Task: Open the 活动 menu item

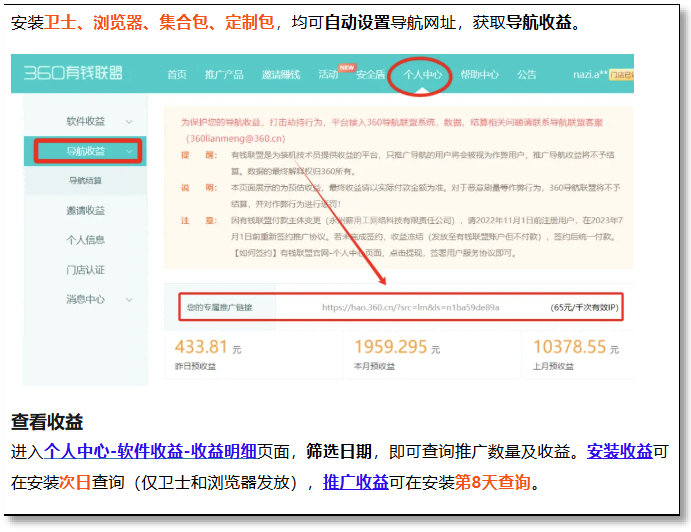Action: point(328,74)
